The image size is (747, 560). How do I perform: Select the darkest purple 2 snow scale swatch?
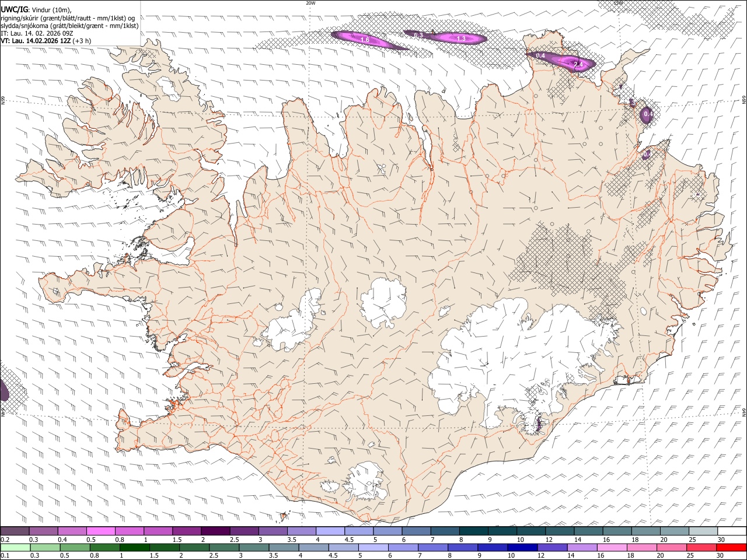(x=215, y=531)
